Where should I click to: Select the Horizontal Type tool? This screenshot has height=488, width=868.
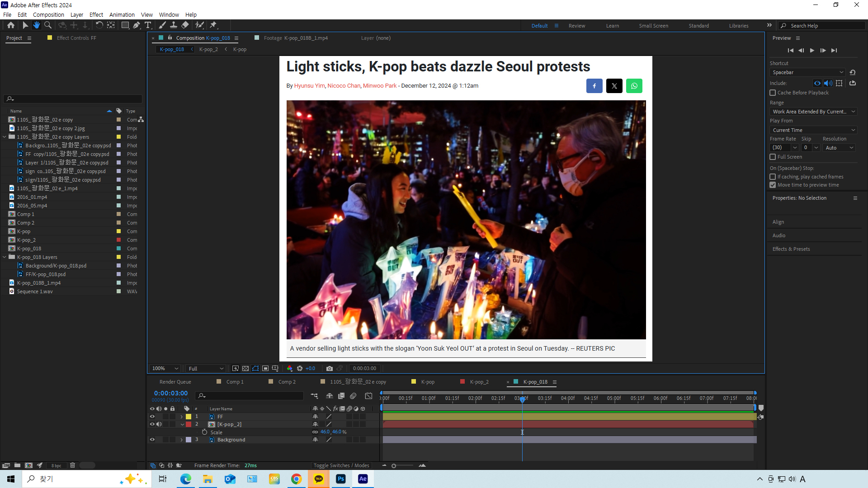pyautogui.click(x=148, y=25)
